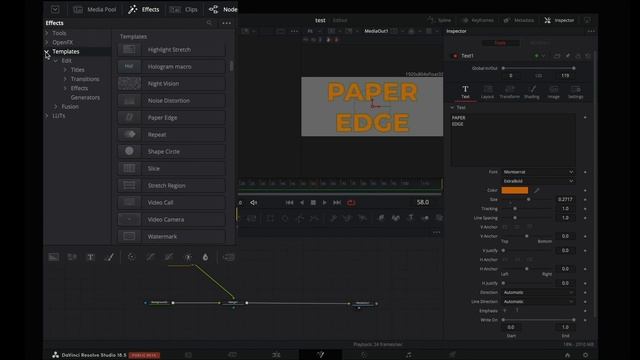Set V Anchor to middle preset button
The image size is (640, 360).
click(x=517, y=227)
